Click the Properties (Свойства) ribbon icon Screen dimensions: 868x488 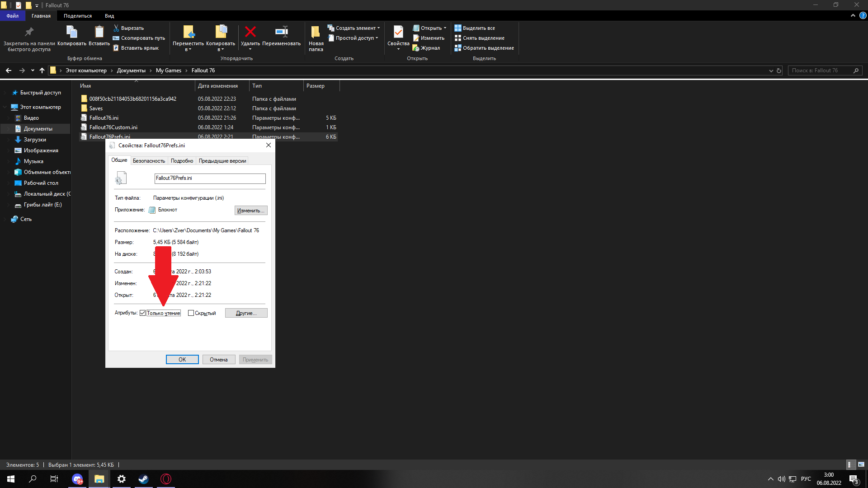398,32
